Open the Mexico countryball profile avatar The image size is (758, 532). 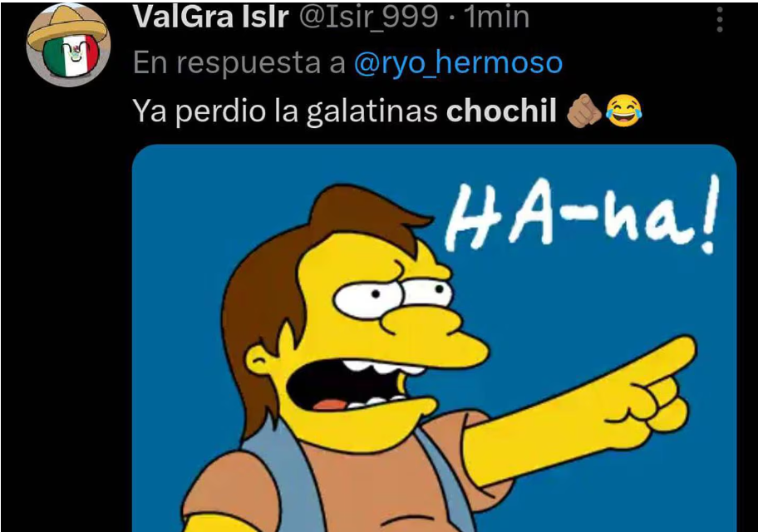(68, 45)
